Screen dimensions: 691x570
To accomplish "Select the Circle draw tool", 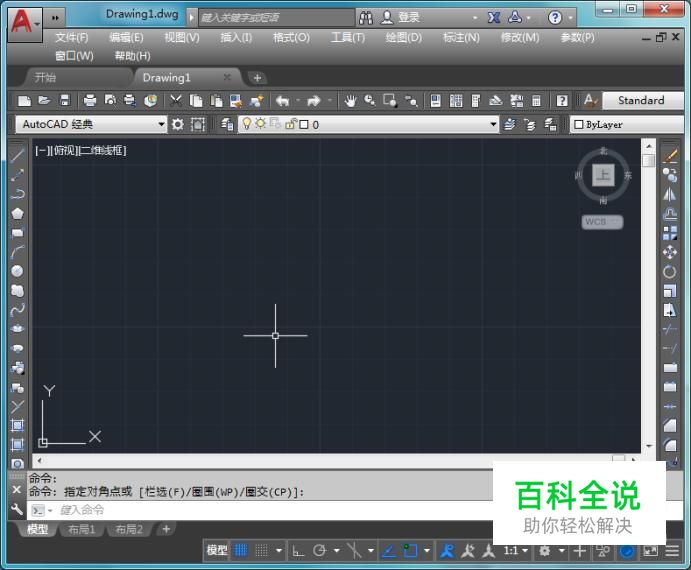I will tap(17, 271).
